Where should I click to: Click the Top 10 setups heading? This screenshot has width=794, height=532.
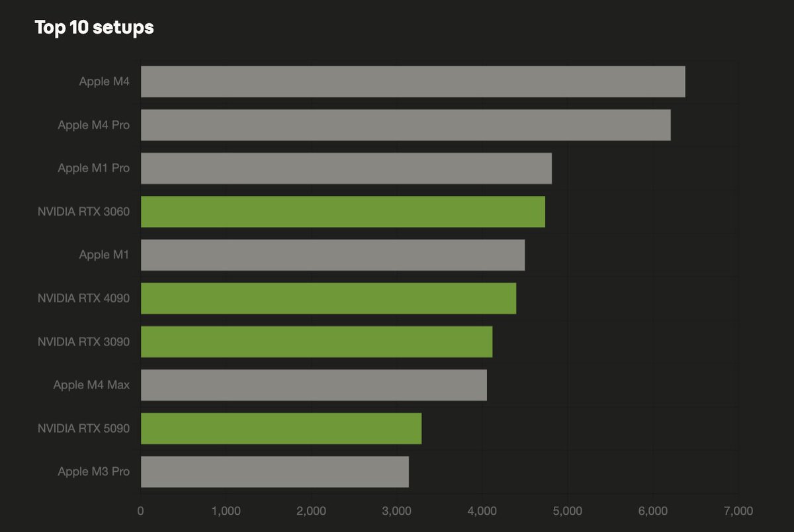pos(94,28)
